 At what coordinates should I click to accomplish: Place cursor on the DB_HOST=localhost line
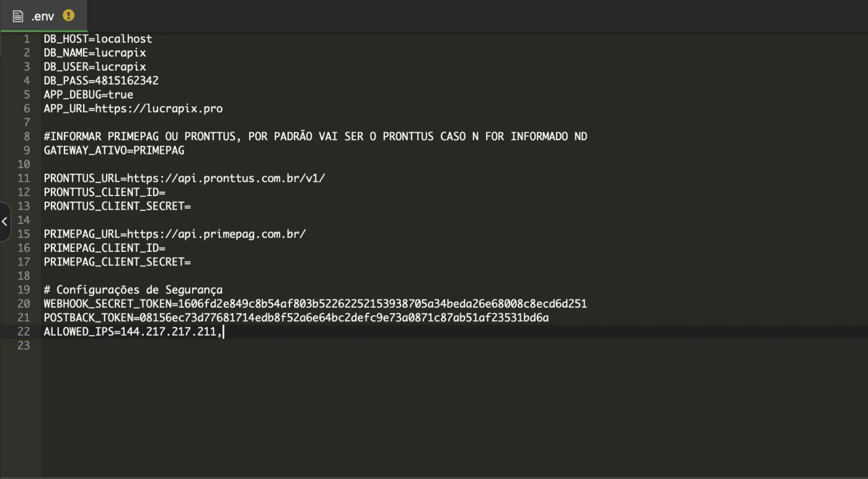coord(98,39)
